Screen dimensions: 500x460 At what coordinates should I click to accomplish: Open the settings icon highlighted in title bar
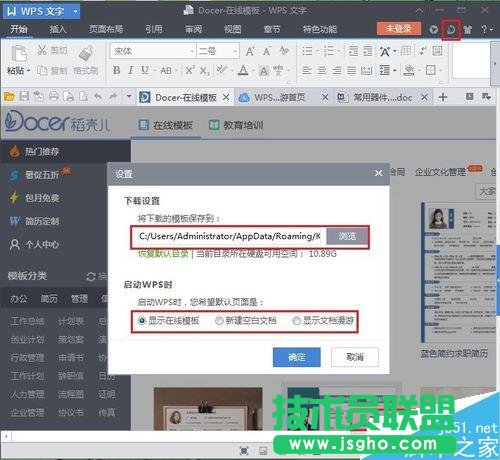click(x=451, y=30)
